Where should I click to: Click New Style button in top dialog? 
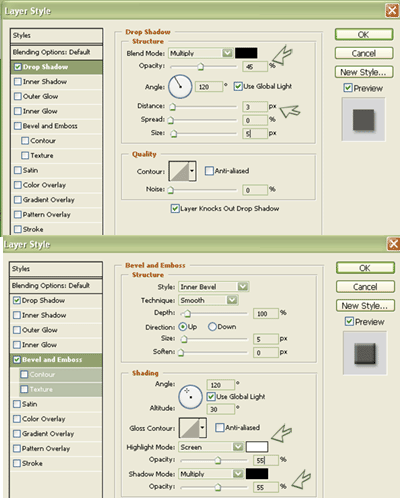point(364,72)
